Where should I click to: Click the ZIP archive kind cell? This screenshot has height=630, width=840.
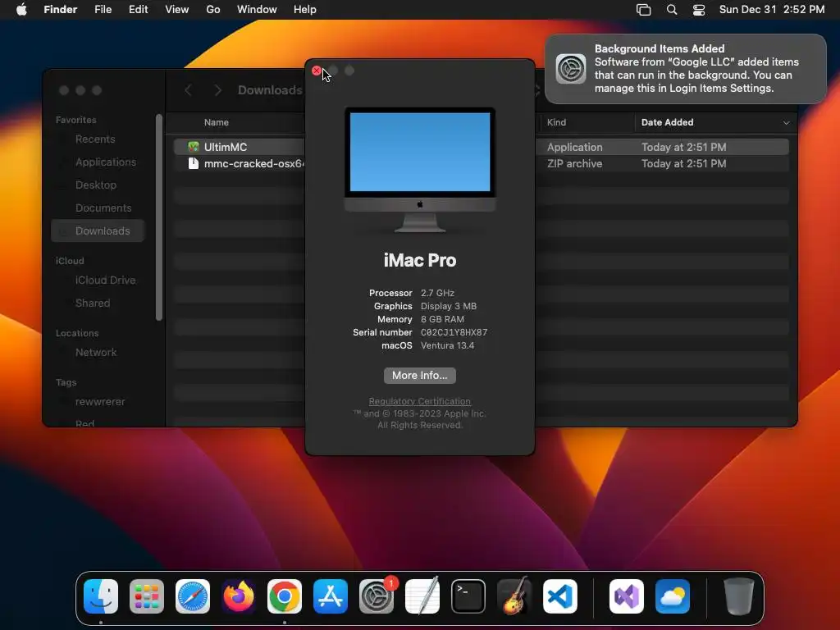pyautogui.click(x=575, y=163)
